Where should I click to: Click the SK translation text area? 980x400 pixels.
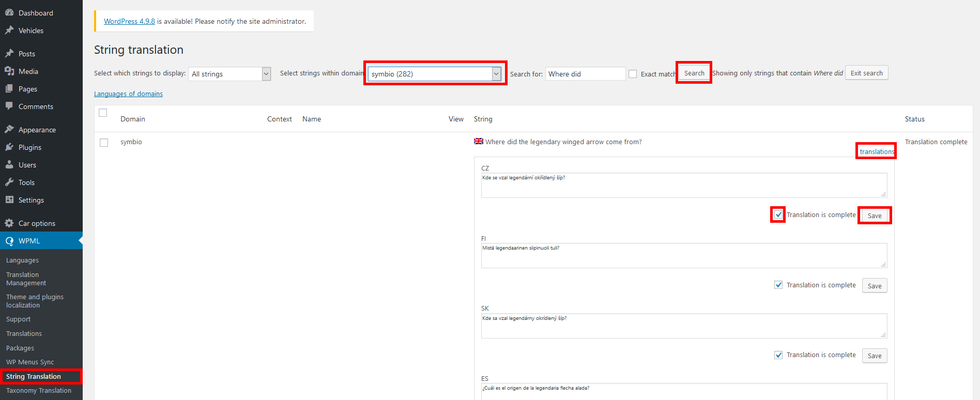684,326
